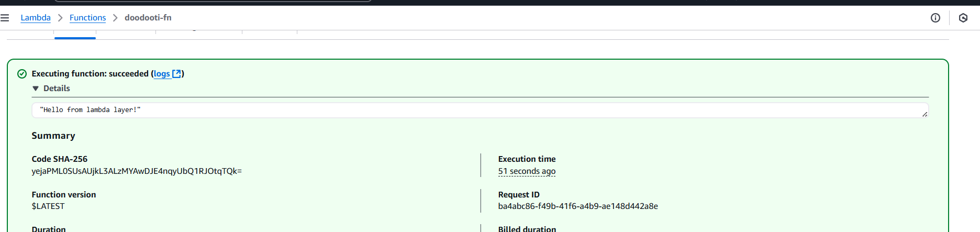
Task: Open the execution logs link
Action: 162,74
